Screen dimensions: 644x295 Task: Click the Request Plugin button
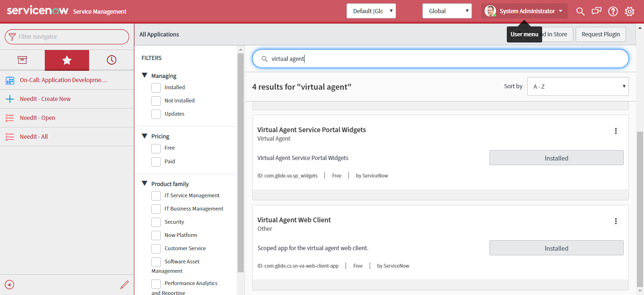point(601,34)
